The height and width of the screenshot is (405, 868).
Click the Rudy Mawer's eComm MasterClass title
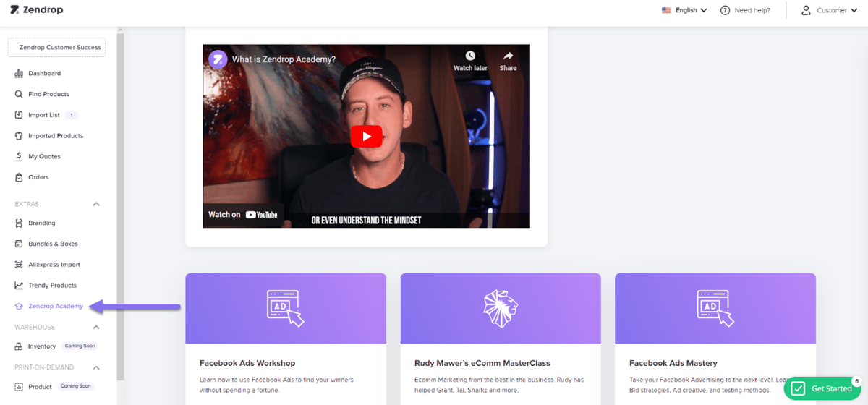(x=482, y=363)
